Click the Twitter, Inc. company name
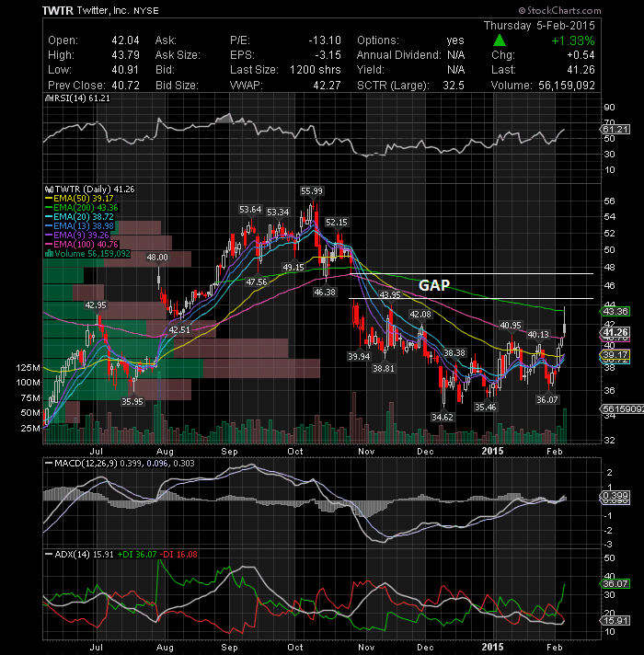This screenshot has height=655, width=644. pos(103,10)
